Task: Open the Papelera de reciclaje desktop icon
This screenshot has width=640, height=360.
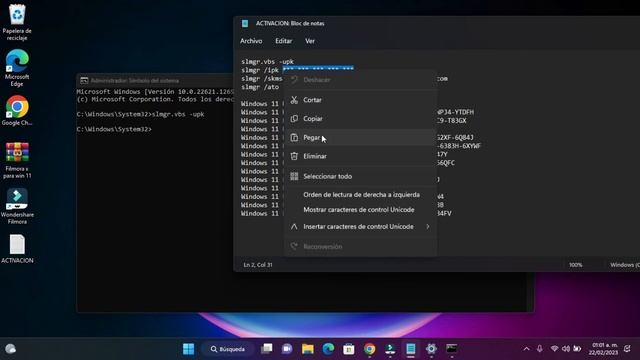Action: coord(17,22)
